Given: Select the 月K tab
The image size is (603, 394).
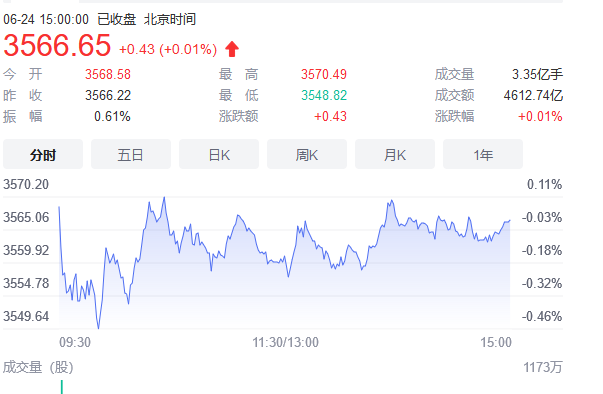Looking at the screenshot, I should (x=395, y=154).
